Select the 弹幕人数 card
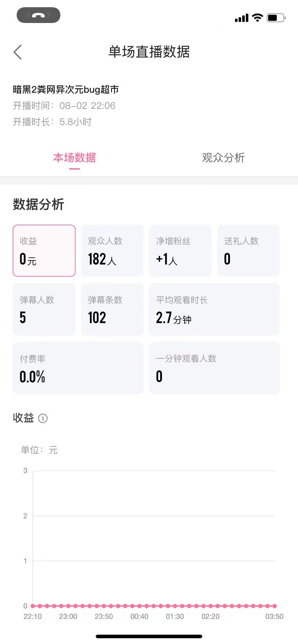 44,309
